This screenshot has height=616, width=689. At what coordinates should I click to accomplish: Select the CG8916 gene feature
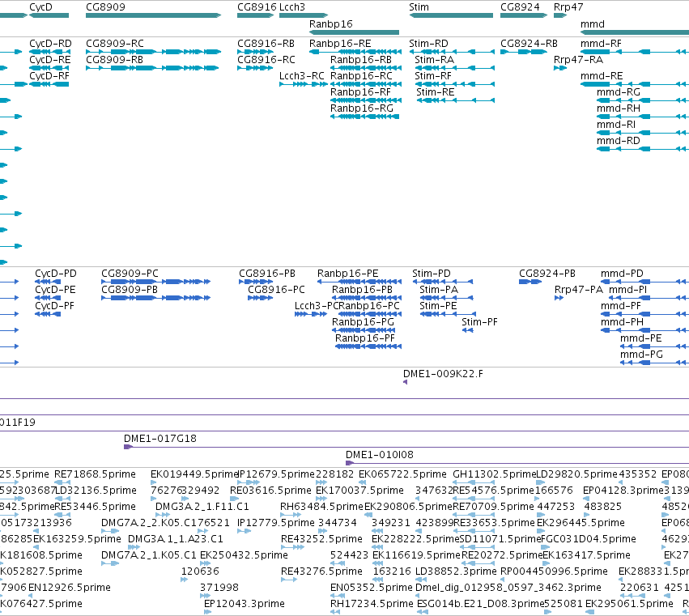[x=255, y=15]
